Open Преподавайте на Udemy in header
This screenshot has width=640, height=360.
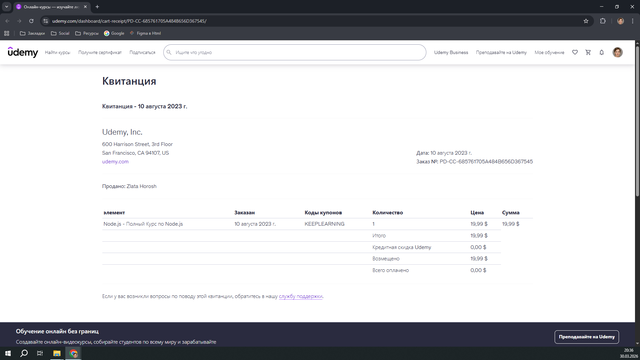501,53
